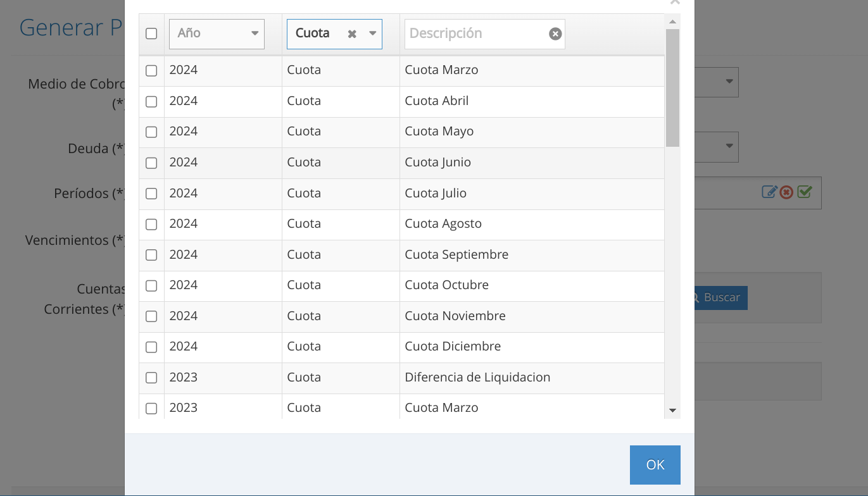Clear the Descripción field with its circular x icon
This screenshot has width=868, height=496.
click(x=555, y=34)
